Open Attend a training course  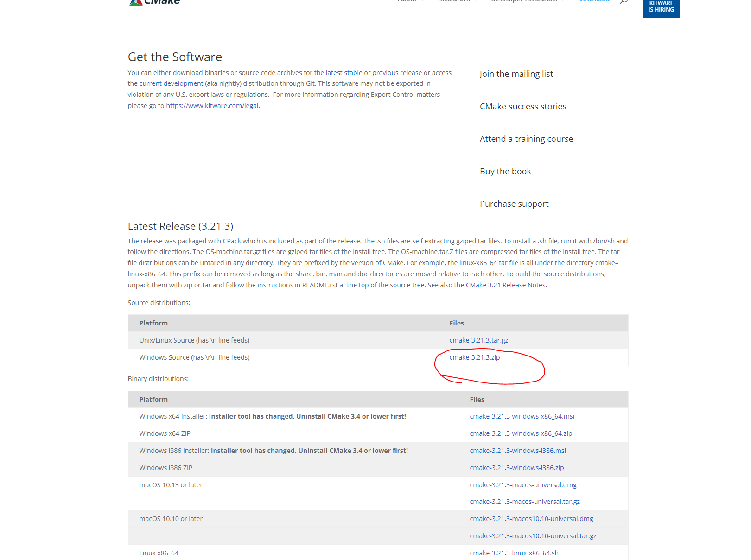click(526, 139)
